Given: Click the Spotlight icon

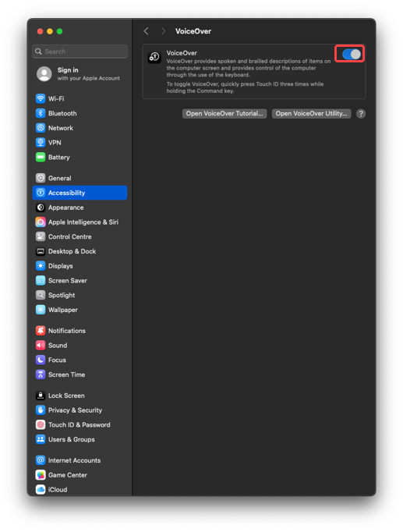Looking at the screenshot, I should pos(41,295).
